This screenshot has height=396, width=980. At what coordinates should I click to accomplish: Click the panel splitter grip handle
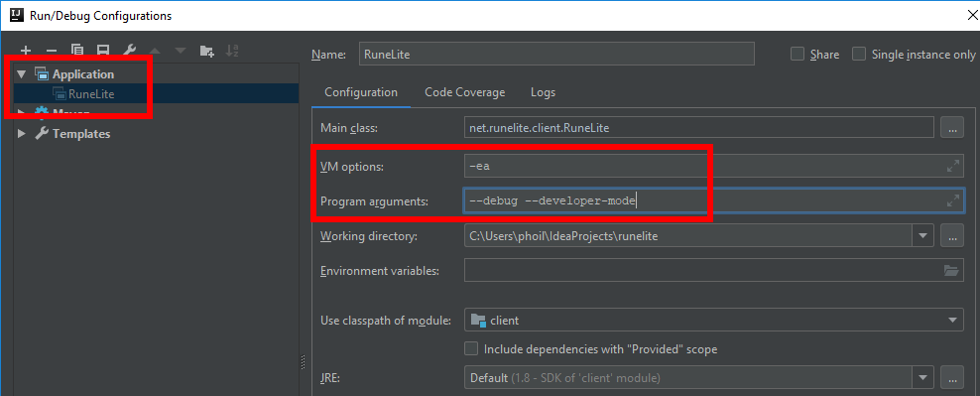[x=304, y=361]
